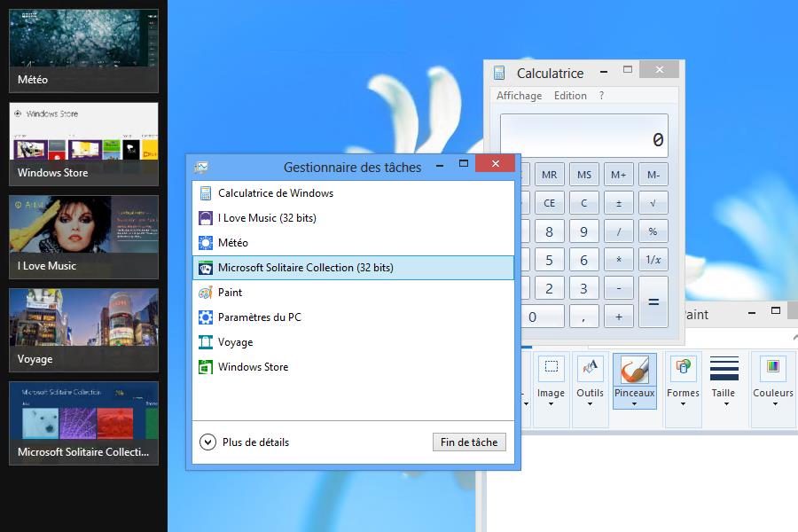
Task: Open dropdown arrow under Outils in Paint
Action: [590, 404]
